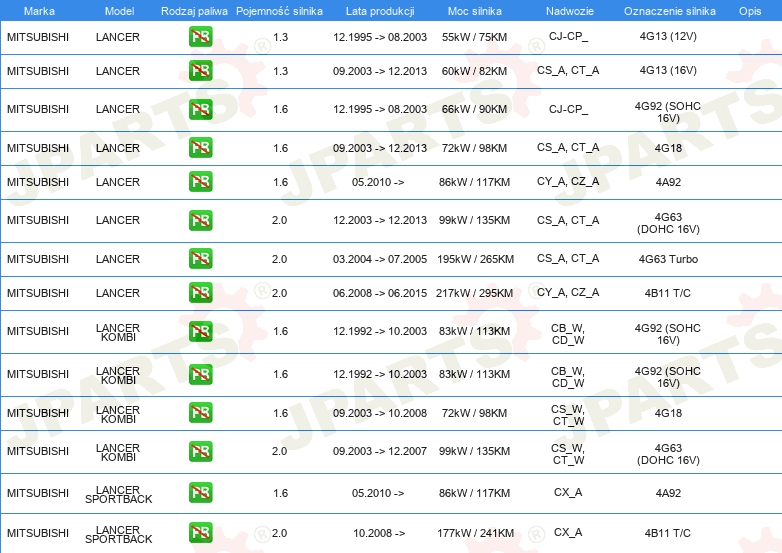
Task: Click the fuel icon in the 177kW / 241KM row
Action: (200, 533)
